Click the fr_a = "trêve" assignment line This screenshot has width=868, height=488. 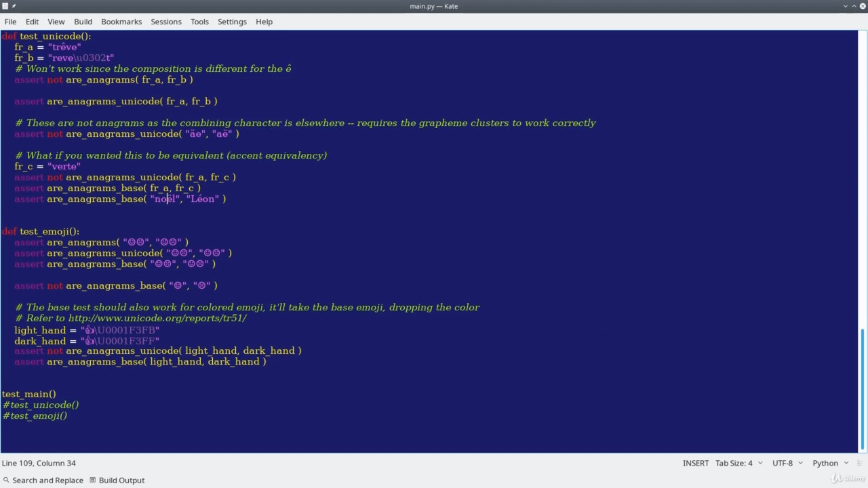[x=47, y=47]
